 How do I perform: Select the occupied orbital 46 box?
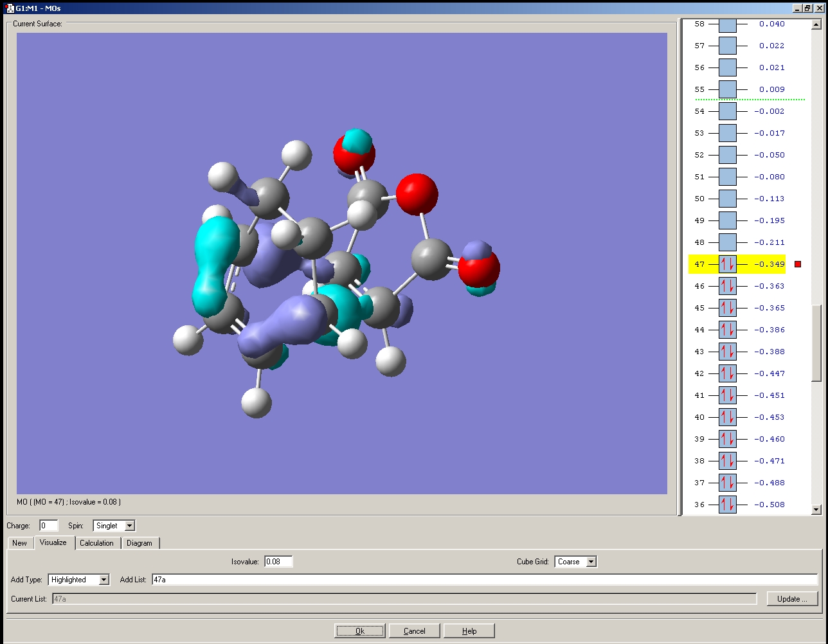(x=727, y=286)
